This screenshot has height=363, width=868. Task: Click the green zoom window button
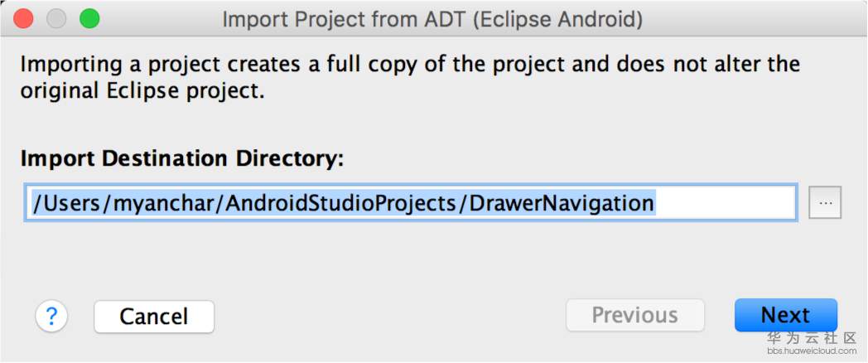click(89, 19)
